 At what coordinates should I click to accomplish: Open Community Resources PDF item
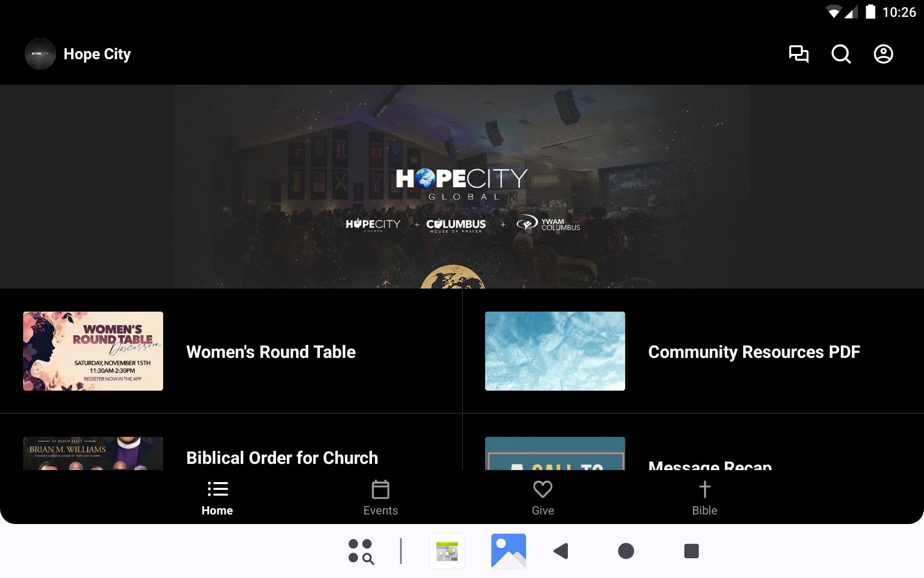click(754, 352)
